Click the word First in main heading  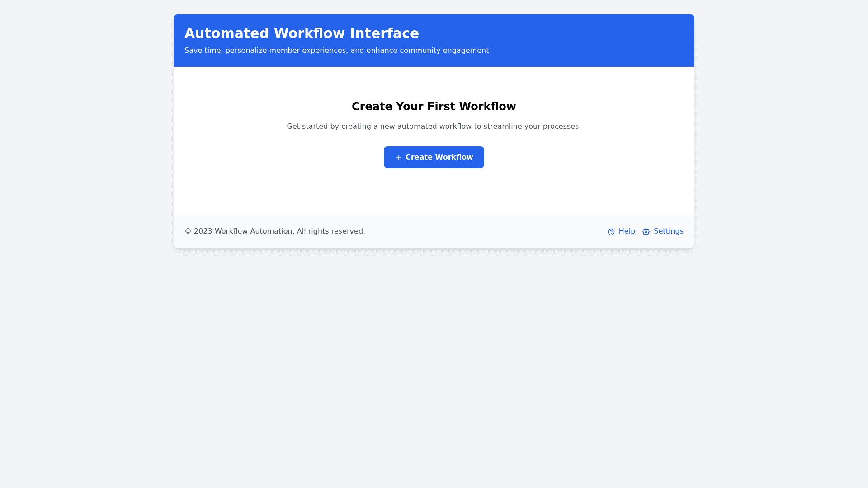point(441,107)
